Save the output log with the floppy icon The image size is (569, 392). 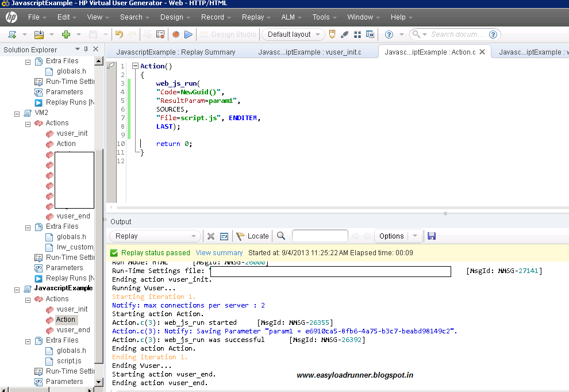(x=432, y=236)
